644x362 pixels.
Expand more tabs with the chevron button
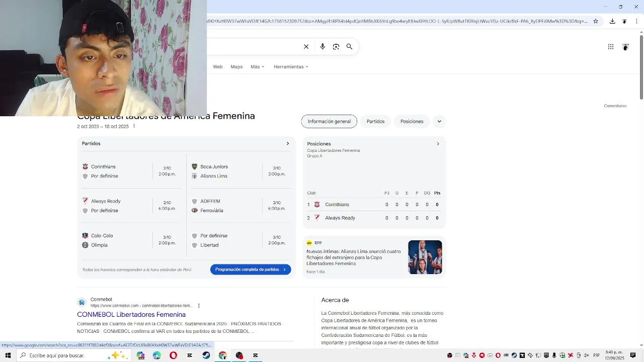pyautogui.click(x=439, y=121)
